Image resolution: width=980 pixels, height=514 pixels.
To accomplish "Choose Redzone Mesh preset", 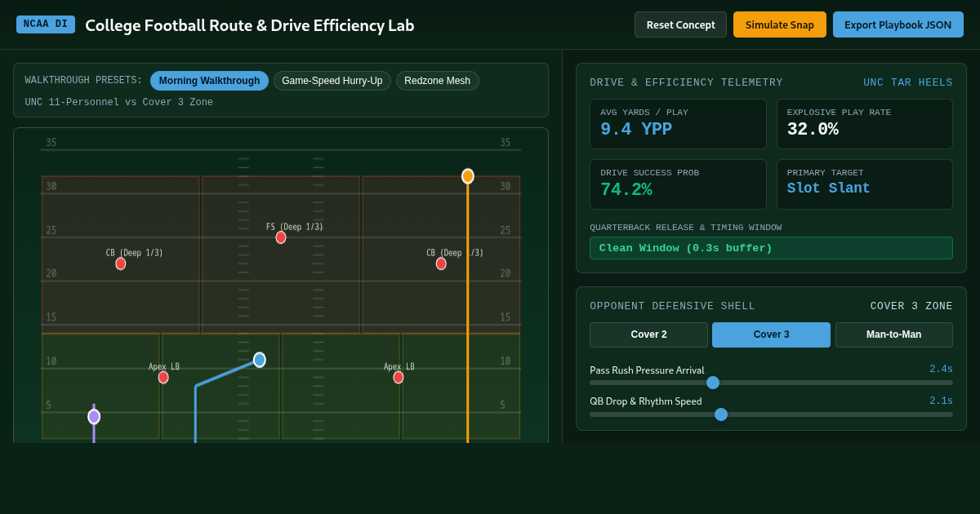I will (438, 81).
